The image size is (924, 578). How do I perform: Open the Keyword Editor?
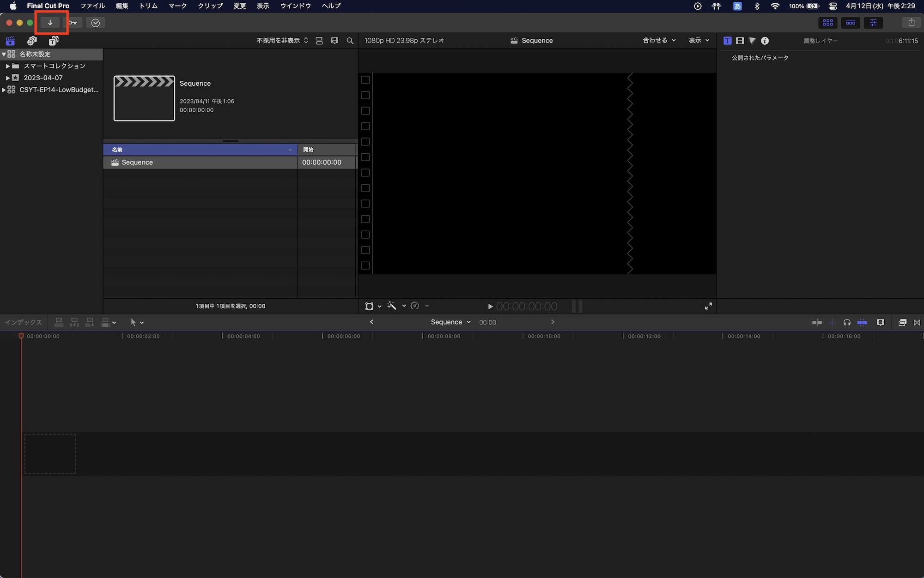tap(73, 22)
